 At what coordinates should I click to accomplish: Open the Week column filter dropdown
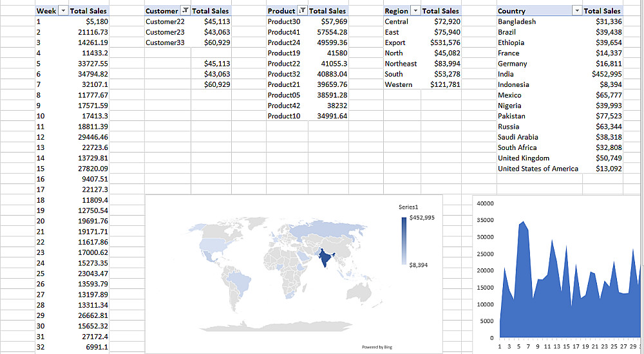pos(62,11)
